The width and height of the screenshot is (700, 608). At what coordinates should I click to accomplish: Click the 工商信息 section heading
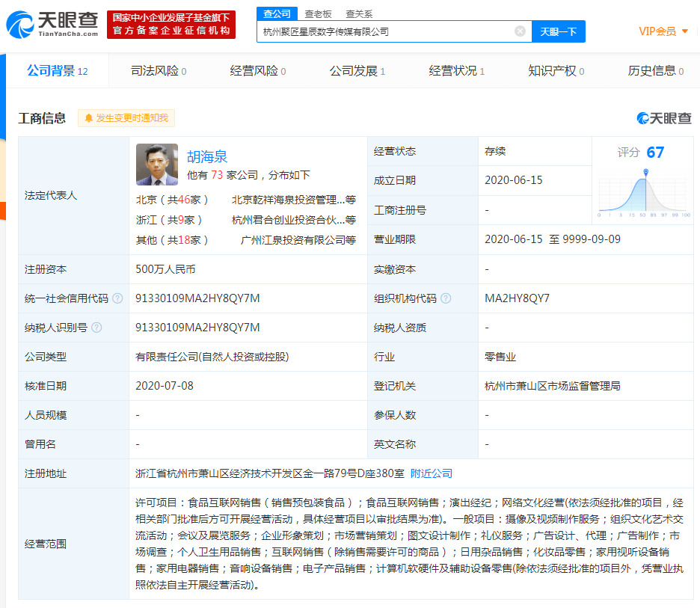click(42, 118)
